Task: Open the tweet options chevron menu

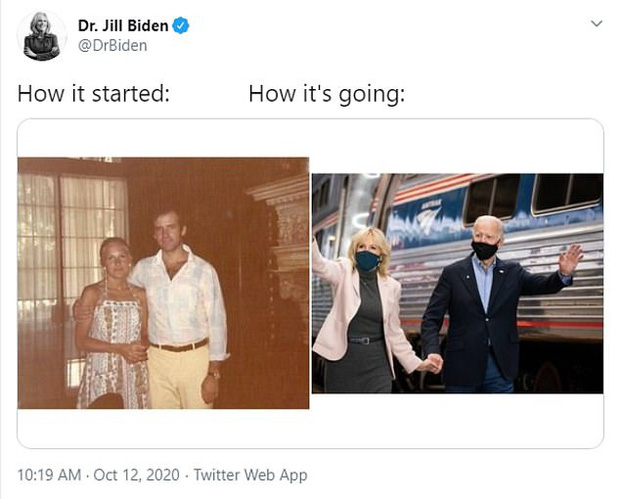Action: coord(596,24)
